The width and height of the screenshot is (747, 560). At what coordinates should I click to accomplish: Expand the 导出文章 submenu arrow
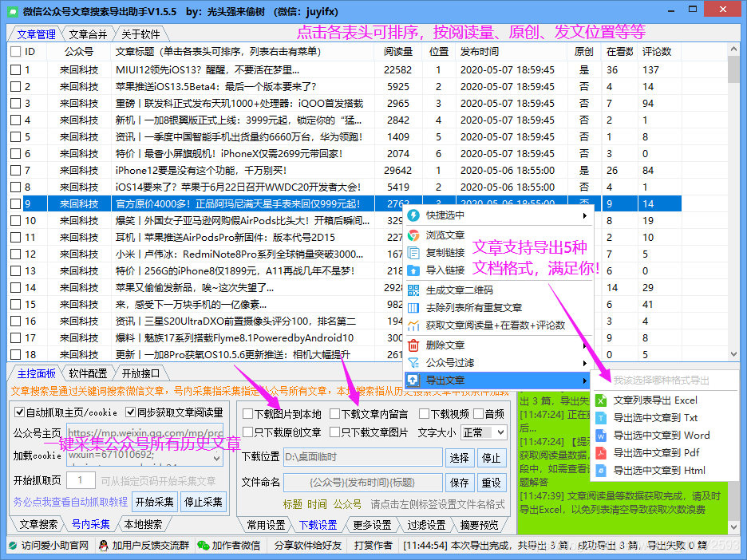585,381
